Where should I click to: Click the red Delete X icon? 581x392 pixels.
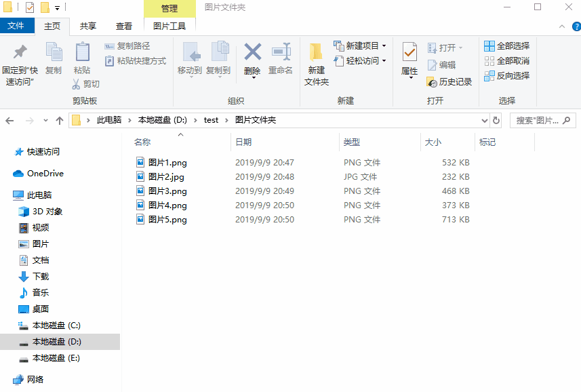click(x=252, y=52)
